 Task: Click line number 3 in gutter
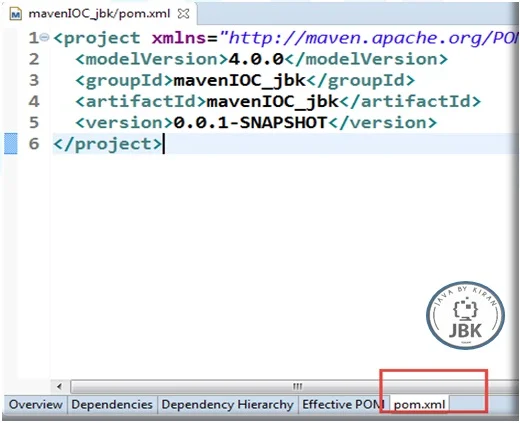tap(34, 80)
